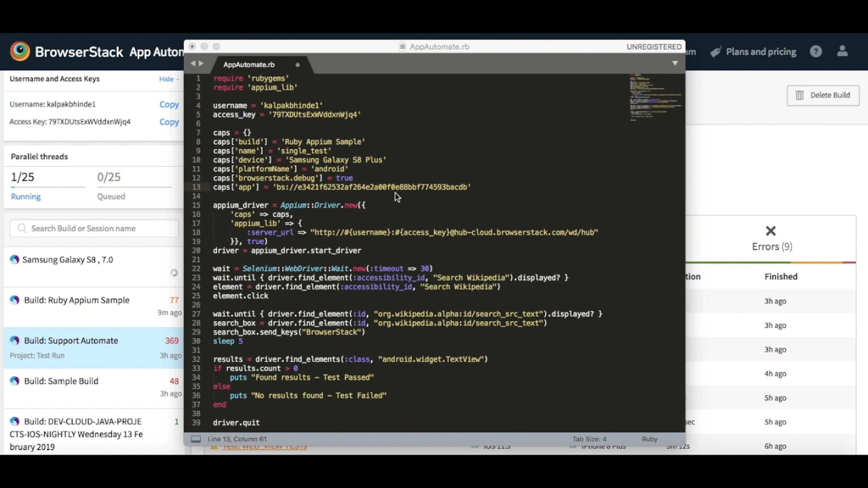Focus the Search Build or Session name field

(x=94, y=228)
